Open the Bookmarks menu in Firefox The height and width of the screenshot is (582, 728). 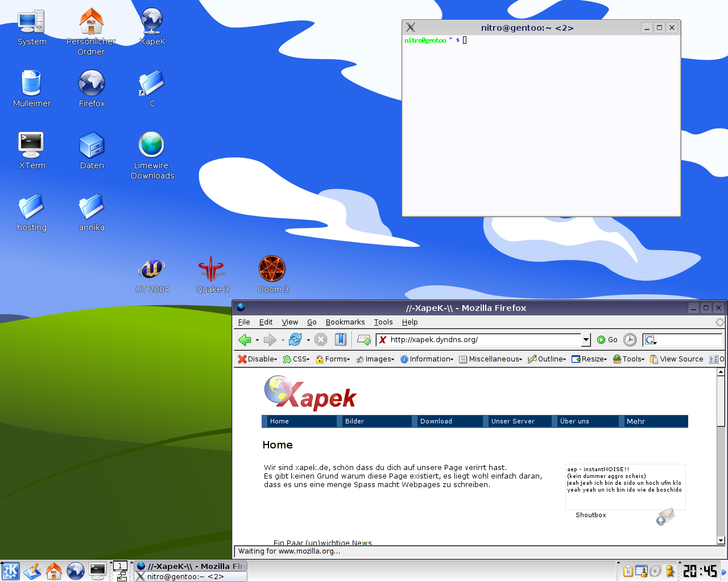click(345, 322)
